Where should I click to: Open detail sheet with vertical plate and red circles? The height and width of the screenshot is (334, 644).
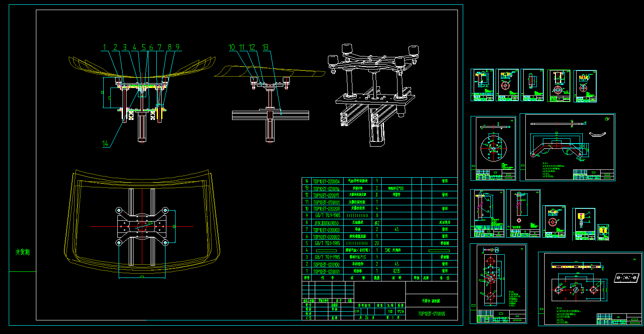coord(498,284)
